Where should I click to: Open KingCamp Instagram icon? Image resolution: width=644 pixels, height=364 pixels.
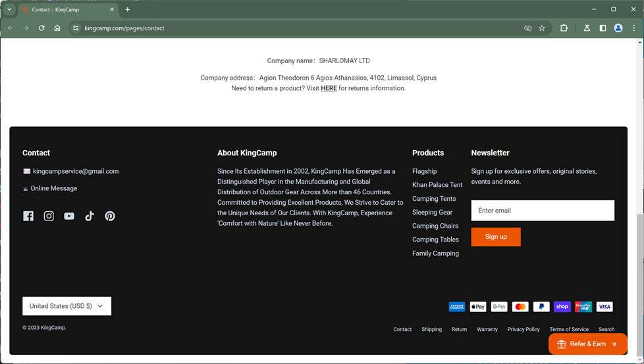click(49, 216)
